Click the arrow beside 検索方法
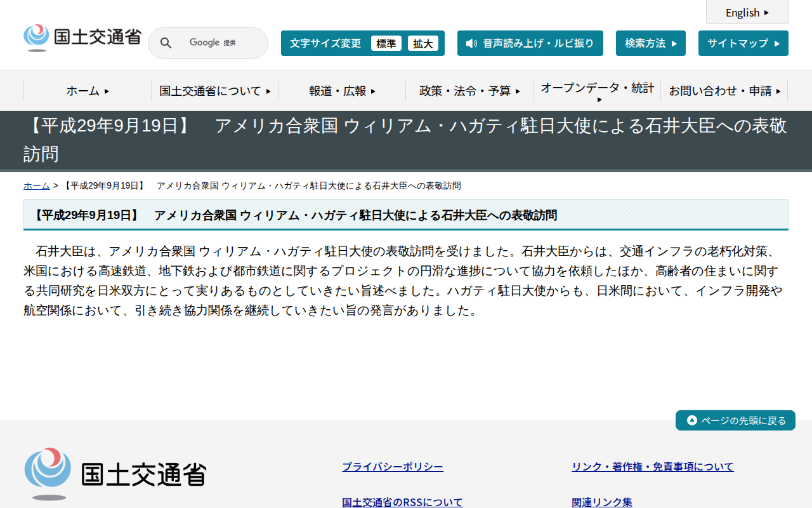The width and height of the screenshot is (812, 508). (x=674, y=43)
